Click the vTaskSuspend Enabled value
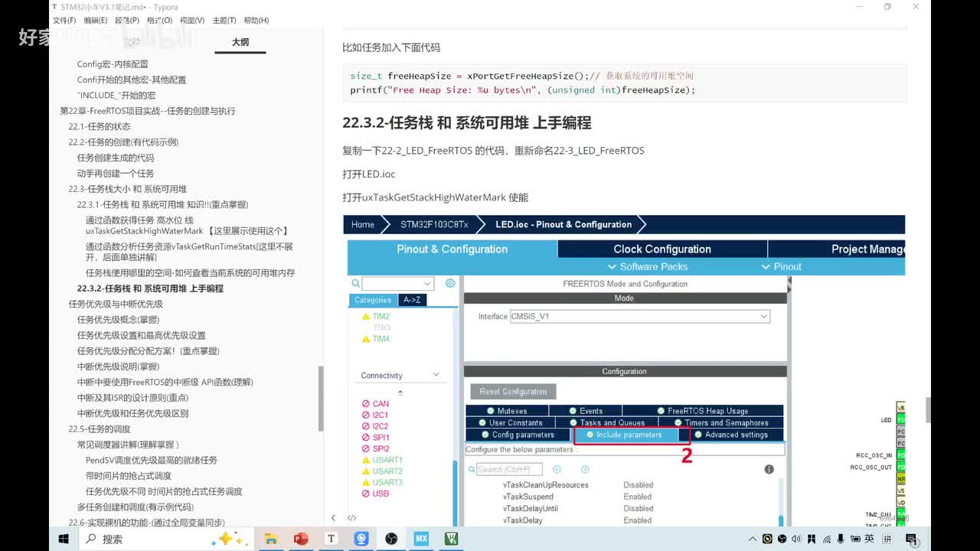Screen dimensions: 980x551 click(x=638, y=497)
